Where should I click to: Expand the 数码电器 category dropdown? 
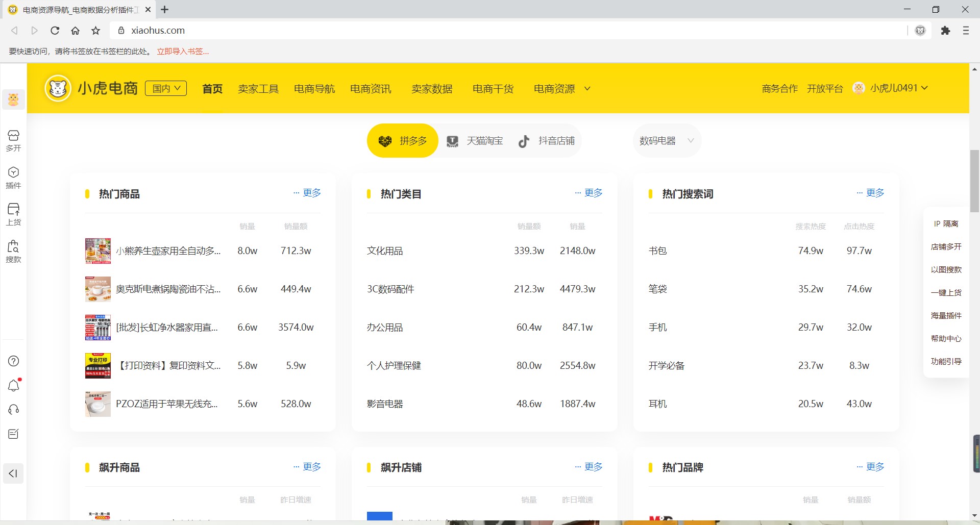coord(666,140)
